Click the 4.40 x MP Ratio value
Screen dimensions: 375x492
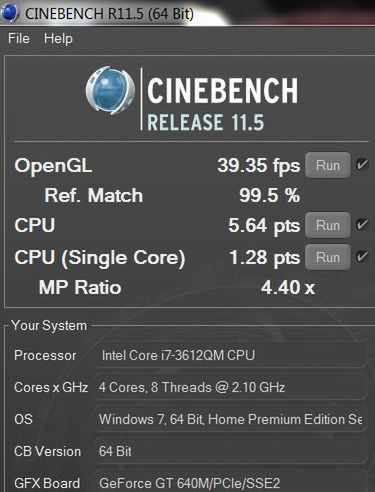point(288,287)
